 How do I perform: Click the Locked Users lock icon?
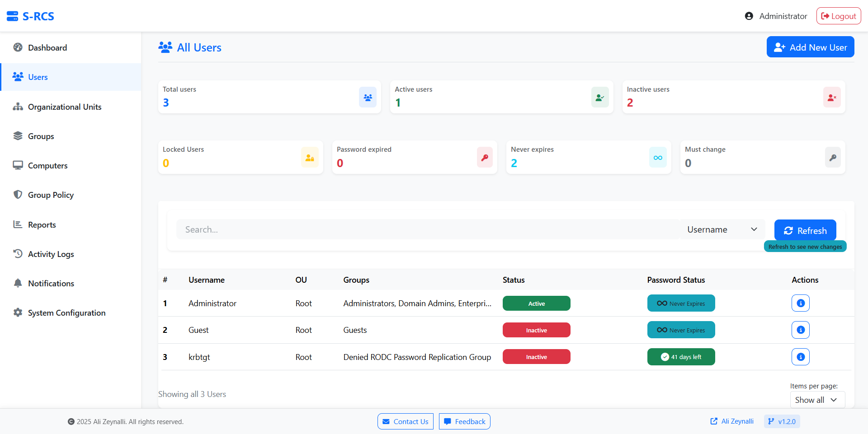[310, 158]
